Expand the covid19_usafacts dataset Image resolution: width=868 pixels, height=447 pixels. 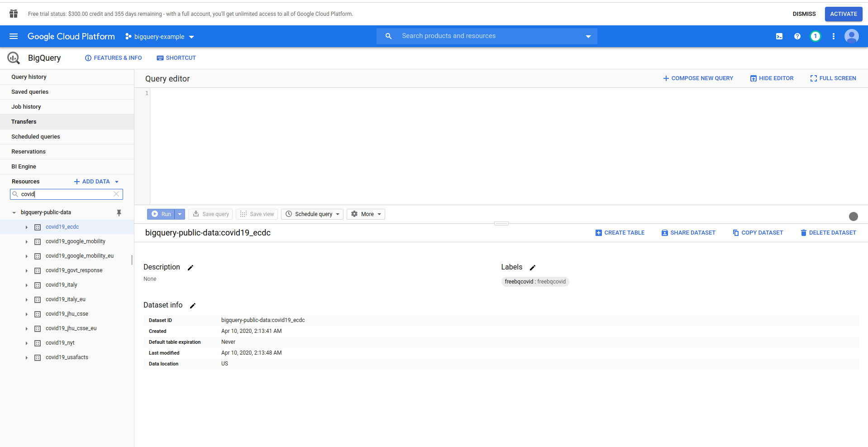(26, 358)
